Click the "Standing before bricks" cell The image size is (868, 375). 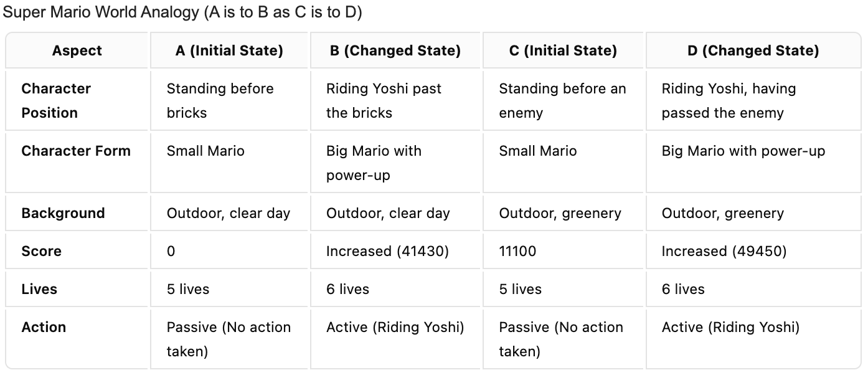[220, 101]
